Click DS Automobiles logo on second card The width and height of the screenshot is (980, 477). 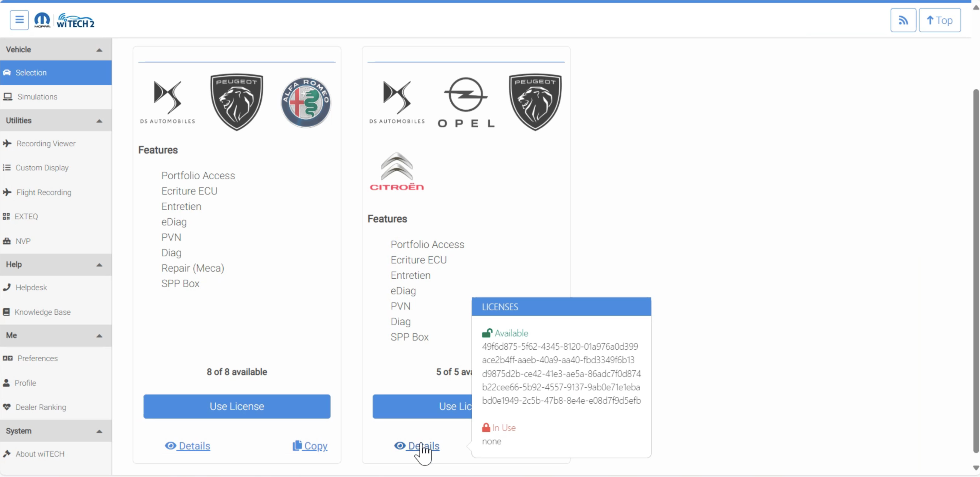click(x=397, y=102)
